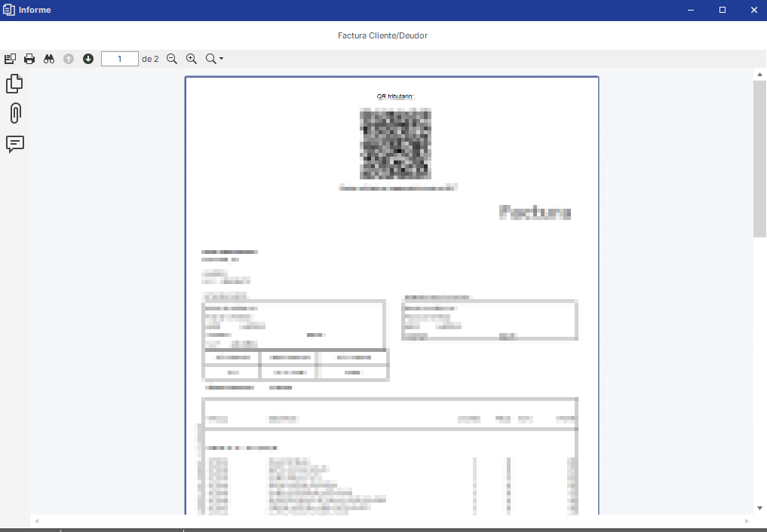Click the horizontal scroll left arrow

point(37,521)
